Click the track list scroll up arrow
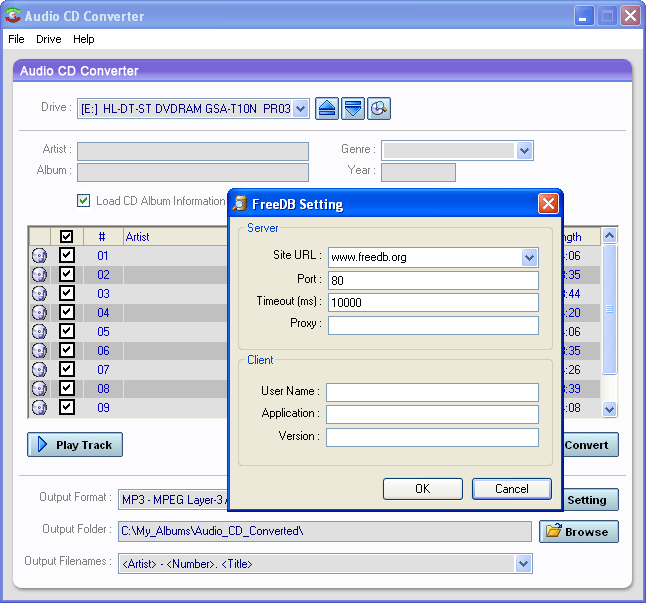Image resolution: width=646 pixels, height=603 pixels. click(609, 235)
